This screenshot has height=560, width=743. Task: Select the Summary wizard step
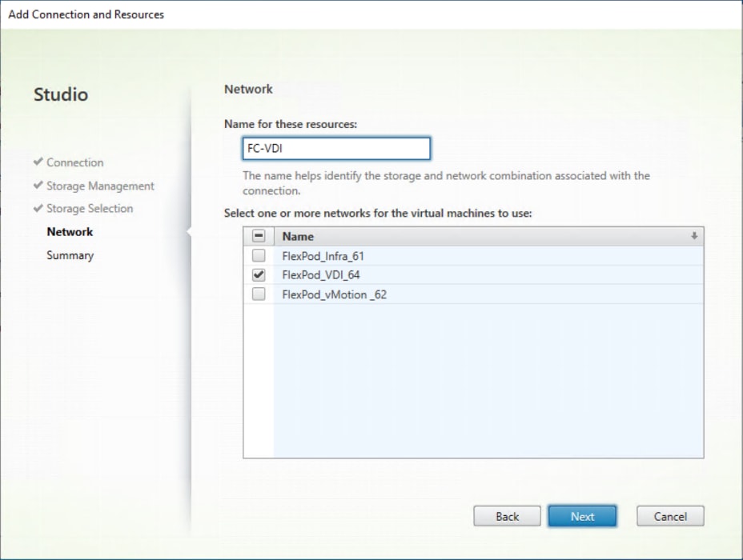tap(70, 255)
